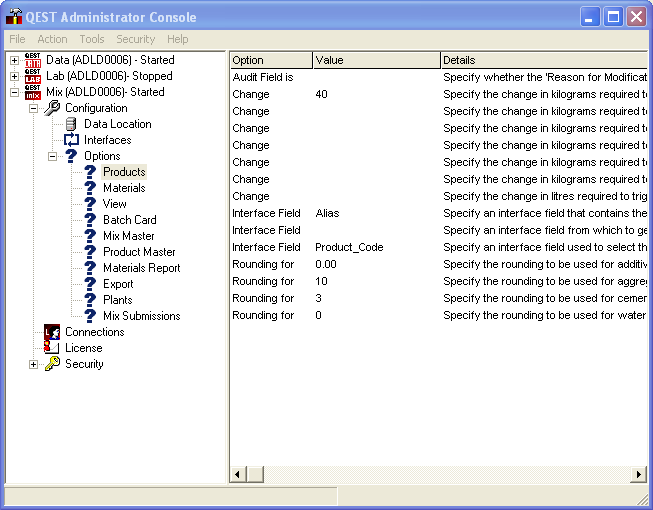Open the Tools menu
Viewport: 653px width, 510px height.
pos(92,39)
